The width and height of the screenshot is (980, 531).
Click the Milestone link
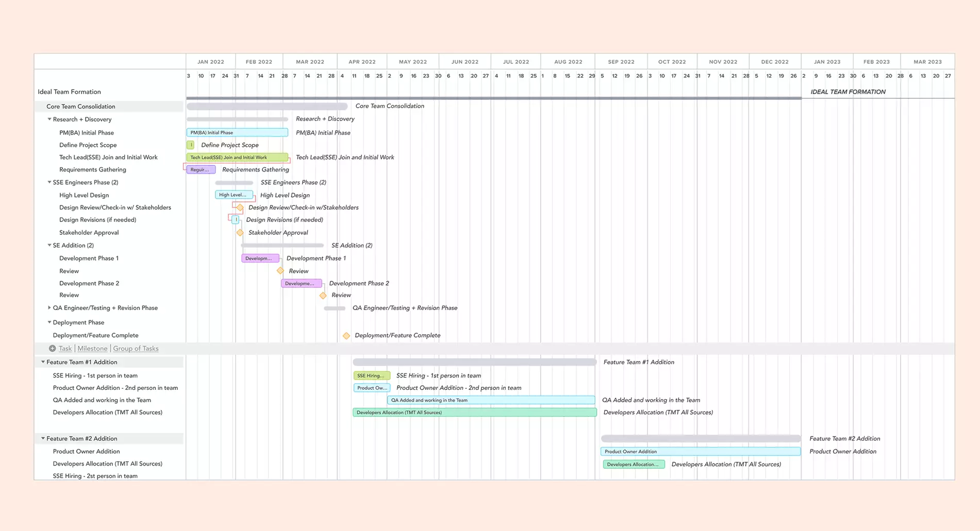point(92,349)
